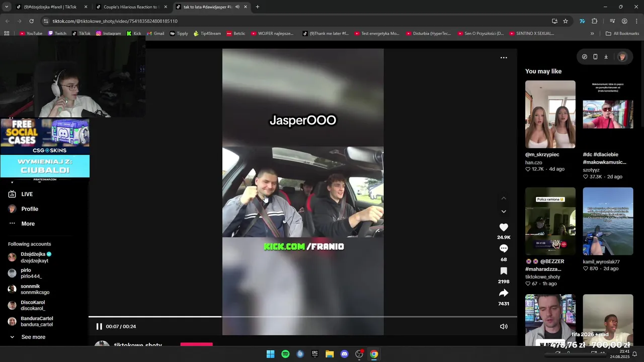Share the video using the arrow icon
This screenshot has width=644, height=362.
tap(504, 293)
